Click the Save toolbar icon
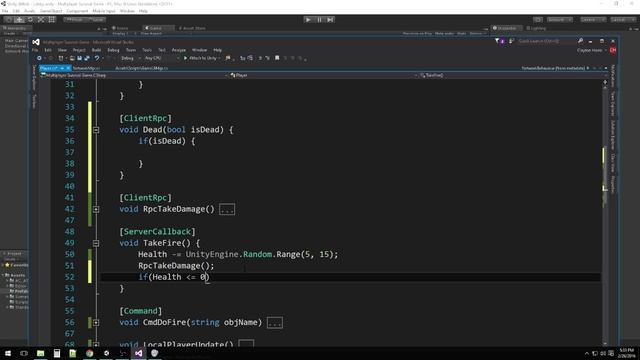Viewport: 640px width, 360px height. 79,58
